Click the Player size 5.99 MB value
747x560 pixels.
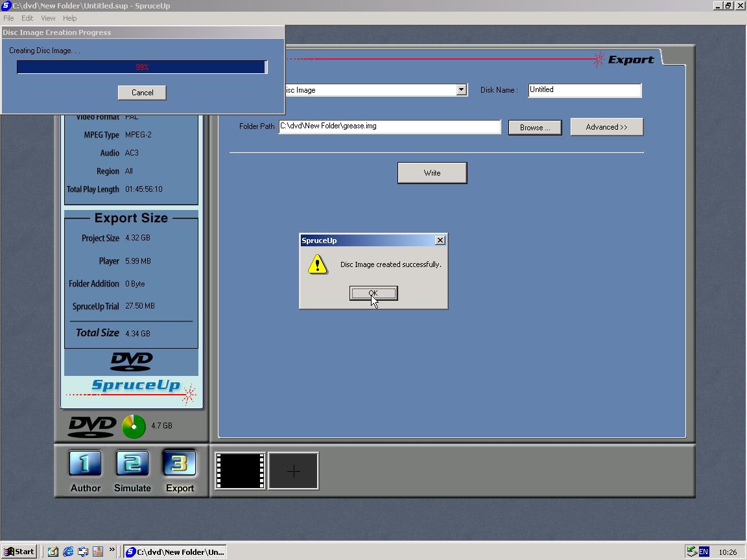[x=138, y=261]
